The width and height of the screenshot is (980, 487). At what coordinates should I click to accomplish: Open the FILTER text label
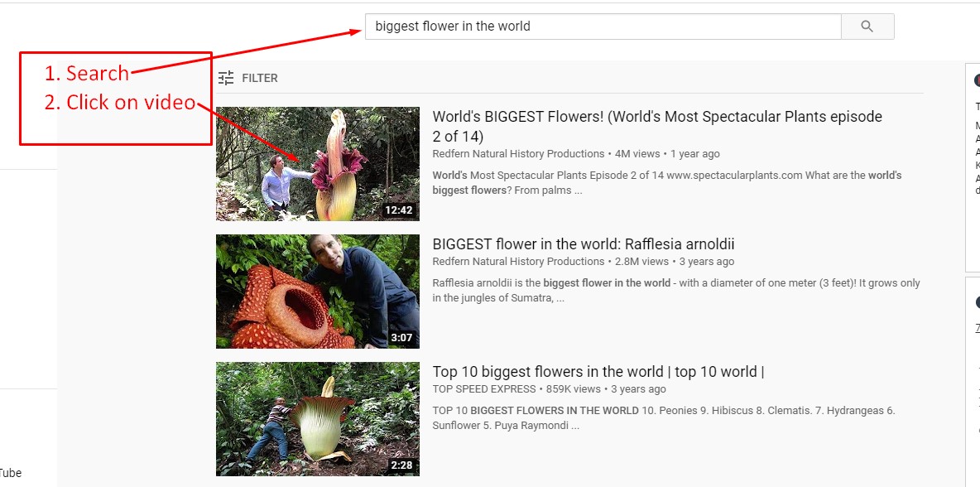[260, 78]
